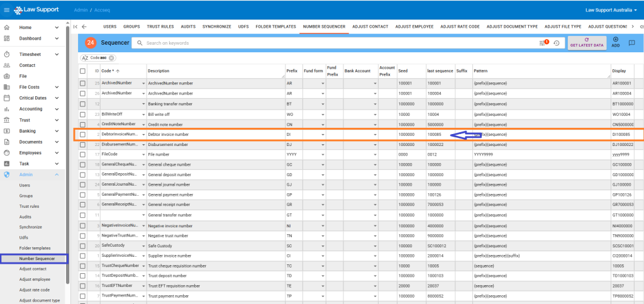
Task: Expand the Accounting sidebar section
Action: click(66, 109)
